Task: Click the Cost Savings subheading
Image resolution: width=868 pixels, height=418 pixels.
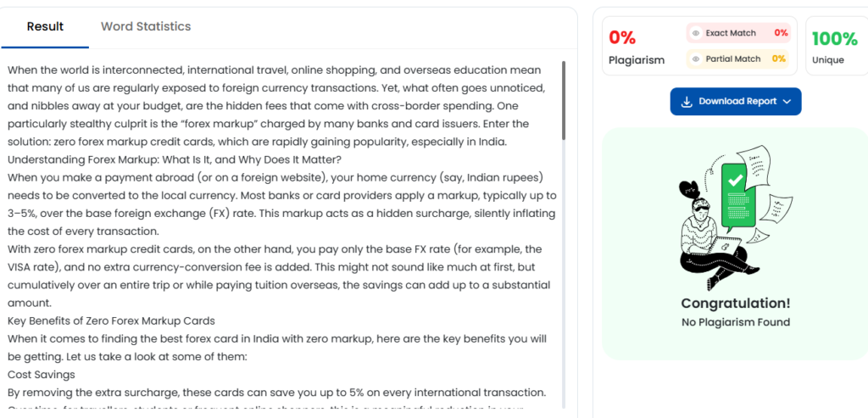Action: pos(42,374)
